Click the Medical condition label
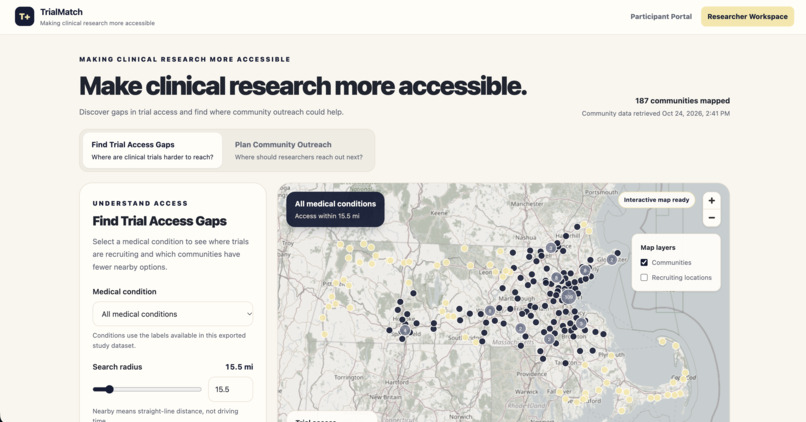 click(x=124, y=291)
